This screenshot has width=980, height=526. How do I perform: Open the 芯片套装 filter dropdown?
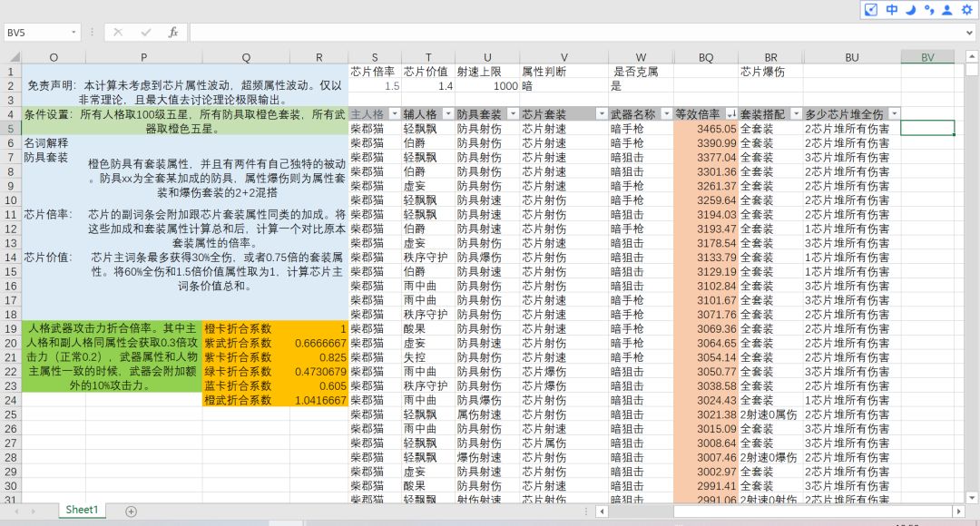602,113
